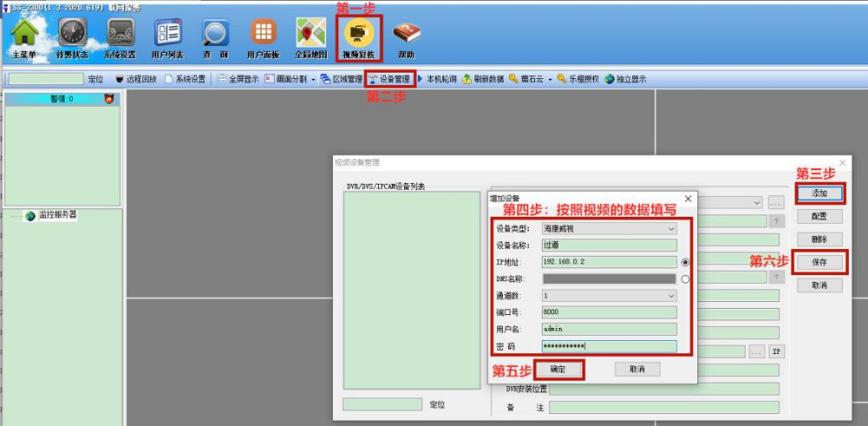Select the IP地址 radio button
This screenshot has height=426, width=868.
coord(685,262)
